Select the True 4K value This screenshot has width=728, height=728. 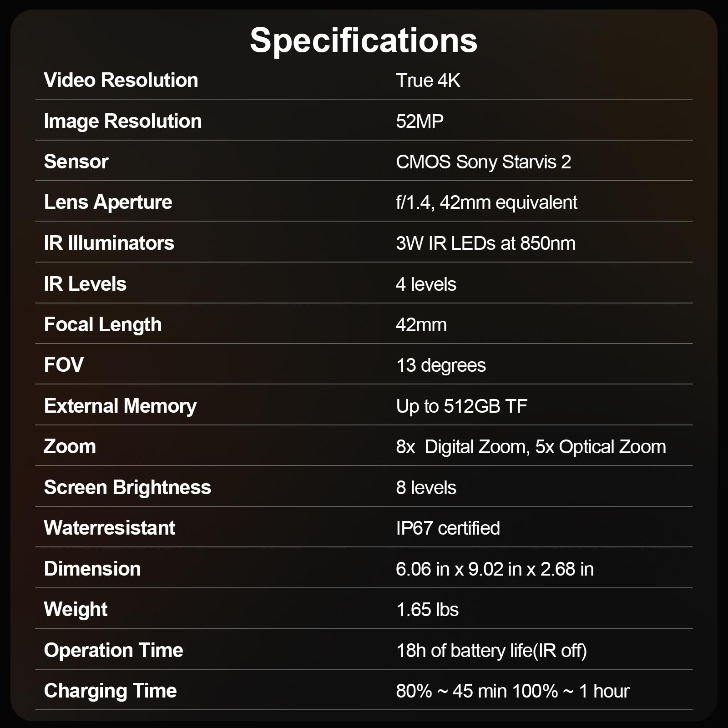[x=428, y=81]
